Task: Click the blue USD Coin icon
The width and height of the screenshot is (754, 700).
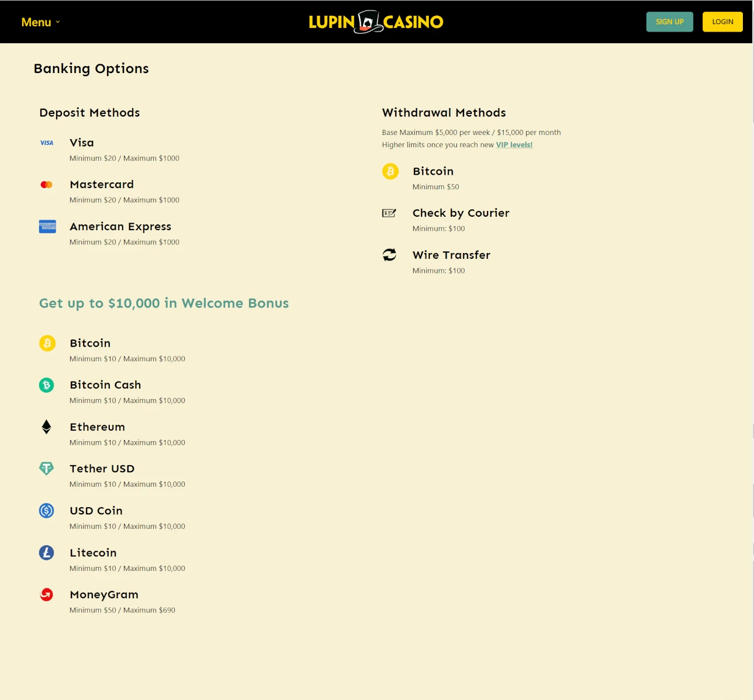Action: [47, 511]
